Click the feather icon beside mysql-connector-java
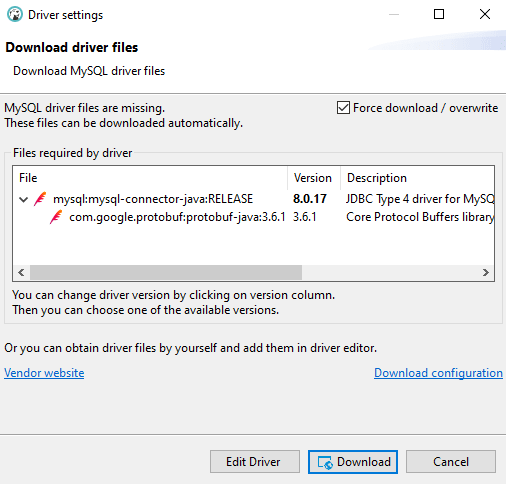This screenshot has width=506, height=484. [x=40, y=199]
